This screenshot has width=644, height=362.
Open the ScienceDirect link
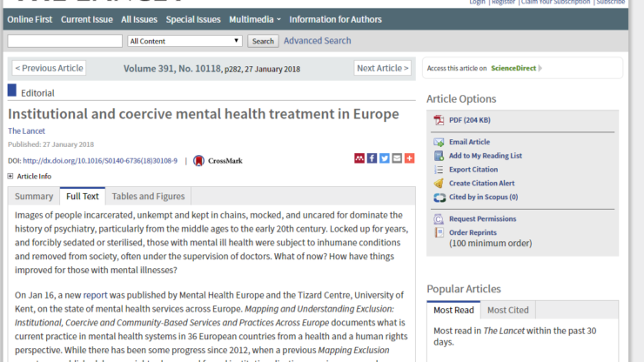pyautogui.click(x=513, y=68)
